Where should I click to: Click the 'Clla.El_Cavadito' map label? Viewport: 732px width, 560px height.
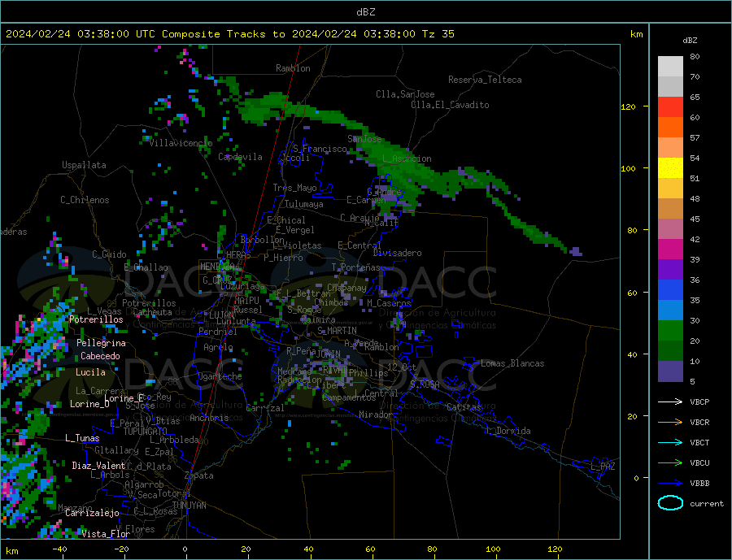(x=450, y=105)
